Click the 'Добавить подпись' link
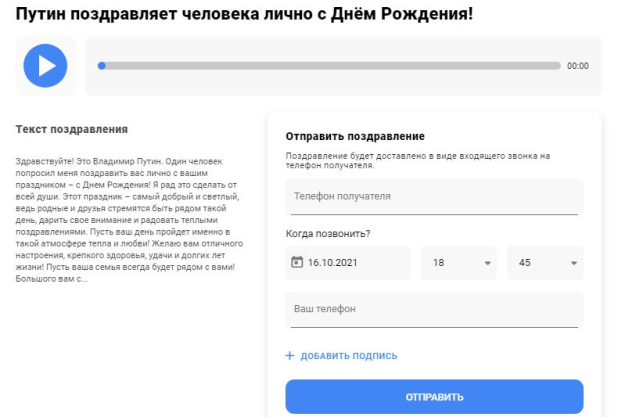 pyautogui.click(x=349, y=356)
